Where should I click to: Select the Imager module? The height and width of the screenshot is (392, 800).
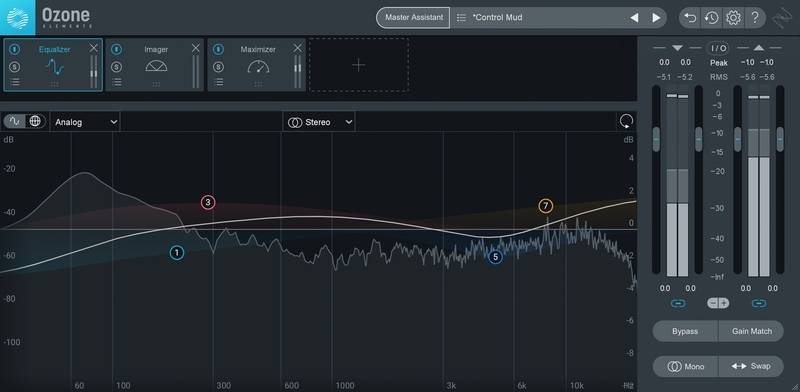pyautogui.click(x=156, y=65)
